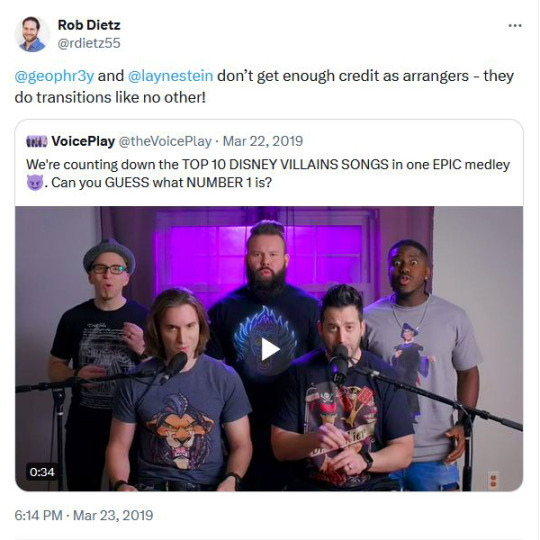This screenshot has width=540, height=540.
Task: Open the @laynestein mention link
Action: 170,76
